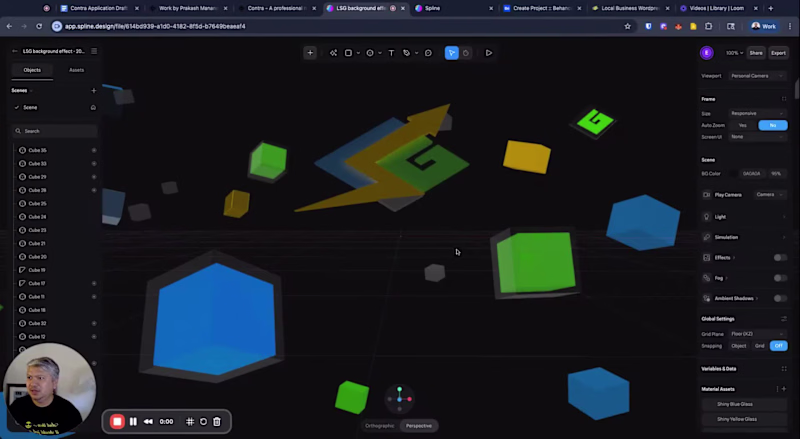800x439 pixels.
Task: Set Snapping to Off
Action: pos(779,346)
